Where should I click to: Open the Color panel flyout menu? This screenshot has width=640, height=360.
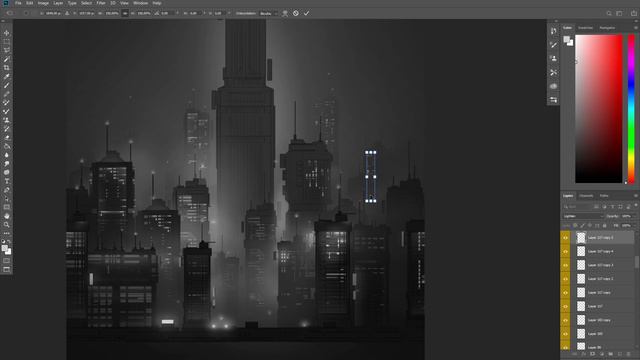[x=636, y=28]
